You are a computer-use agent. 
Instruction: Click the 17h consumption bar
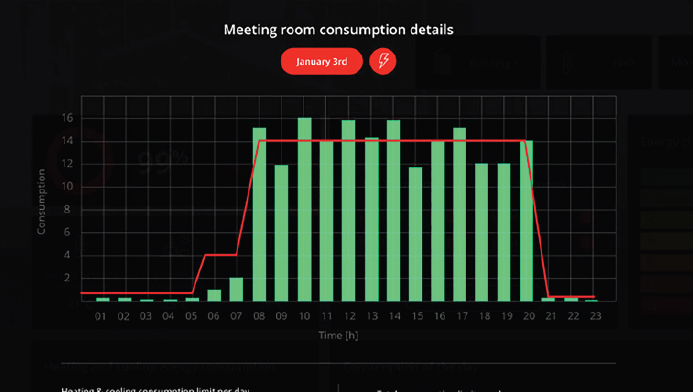point(460,214)
